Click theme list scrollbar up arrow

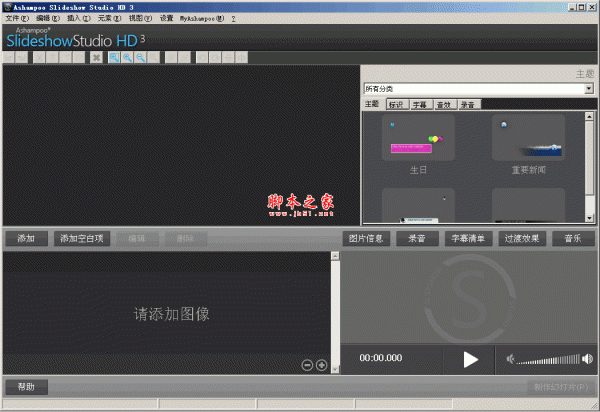[589, 116]
